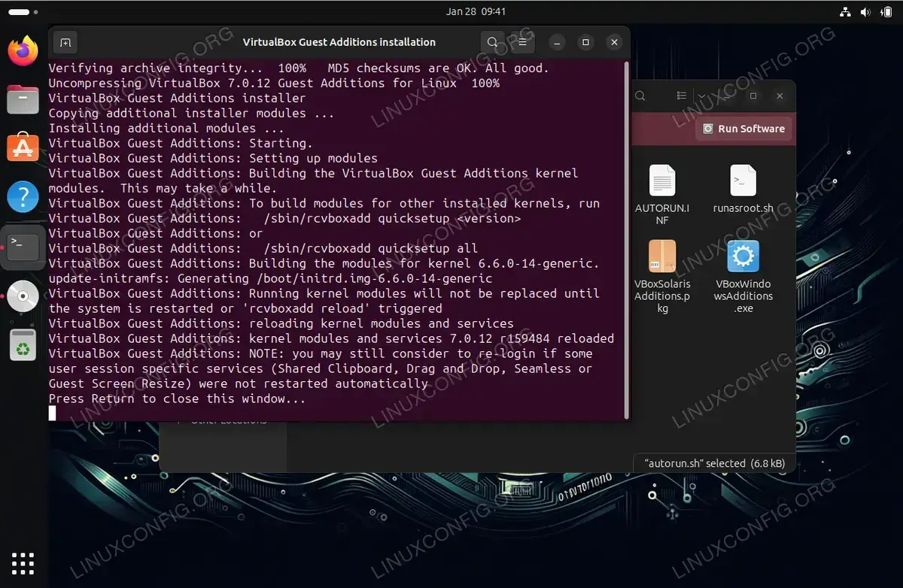Click the 'VirtualBox Guest Additions installation' title

339,42
